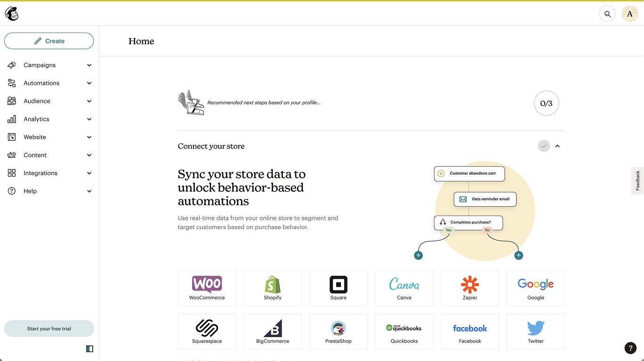The width and height of the screenshot is (644, 361).
Task: Click Start your free trial
Action: 49,329
